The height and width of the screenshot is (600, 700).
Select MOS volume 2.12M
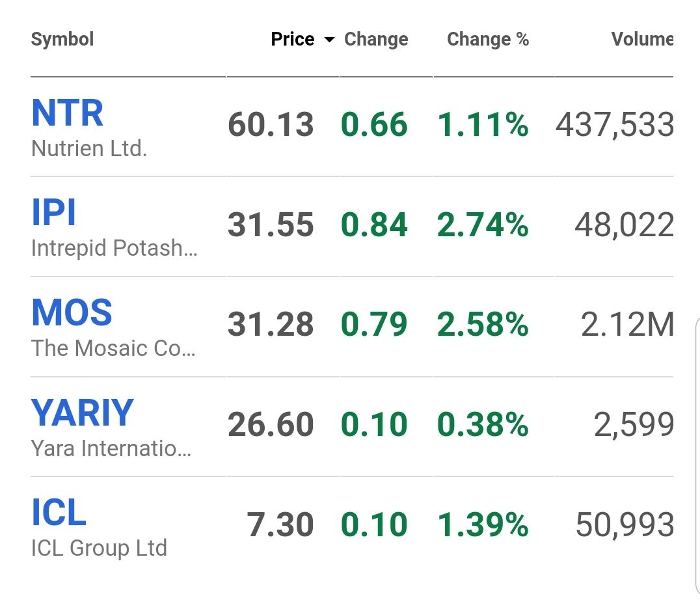pos(626,325)
